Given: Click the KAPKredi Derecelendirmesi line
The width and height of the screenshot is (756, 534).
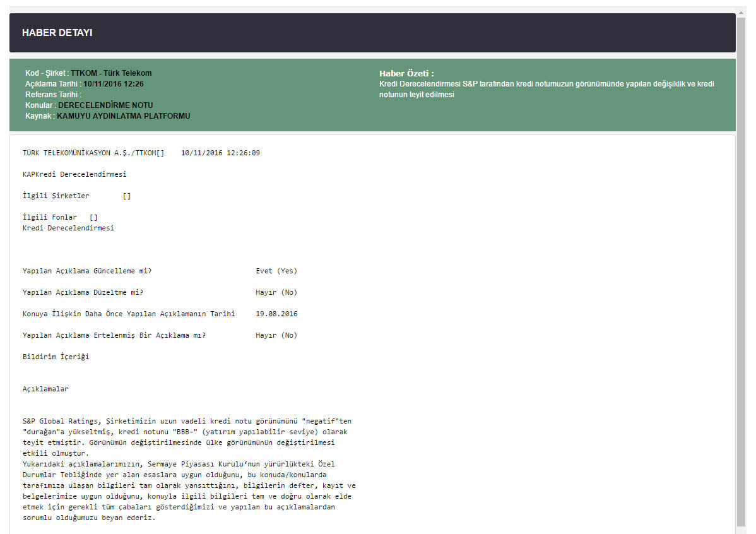Looking at the screenshot, I should point(74,174).
